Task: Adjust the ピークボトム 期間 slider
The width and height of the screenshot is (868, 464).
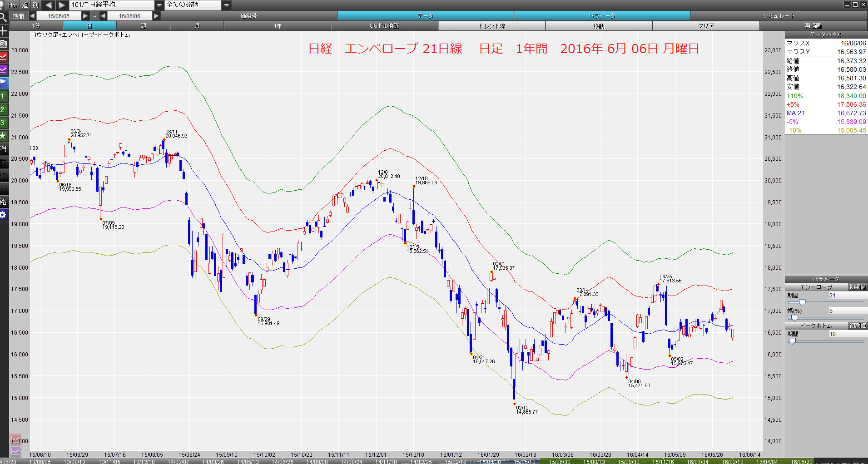Action: (x=826, y=341)
